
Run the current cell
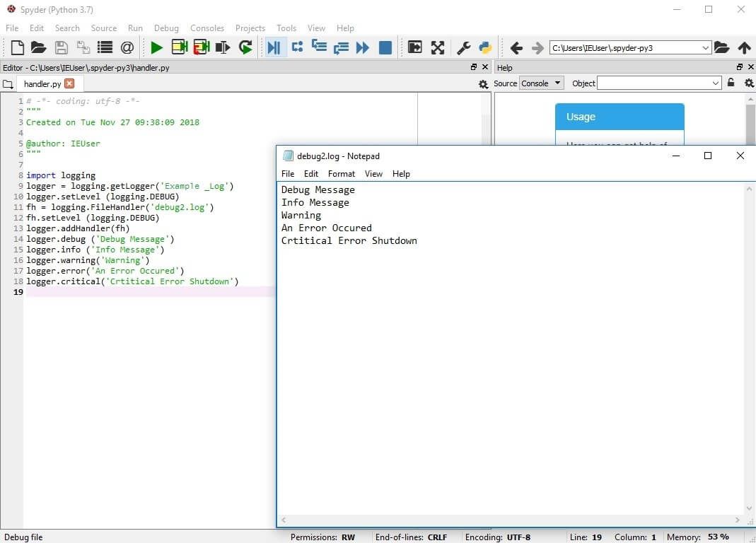[179, 47]
